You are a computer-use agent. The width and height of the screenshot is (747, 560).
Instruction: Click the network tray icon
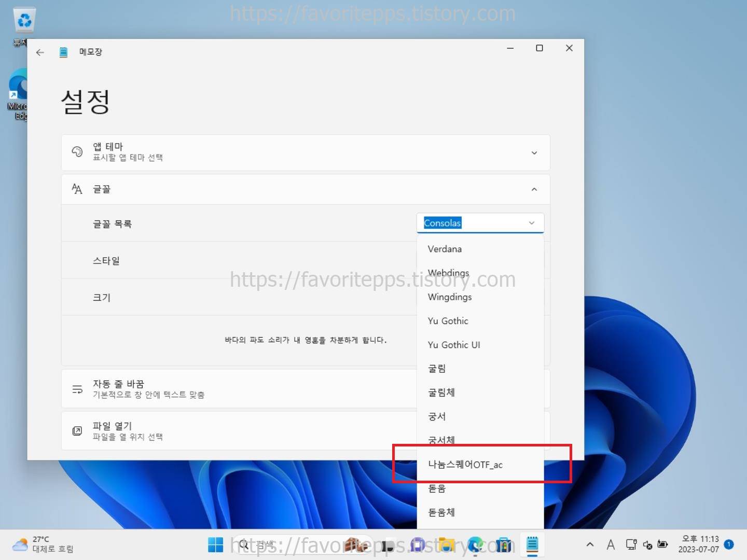pos(631,545)
